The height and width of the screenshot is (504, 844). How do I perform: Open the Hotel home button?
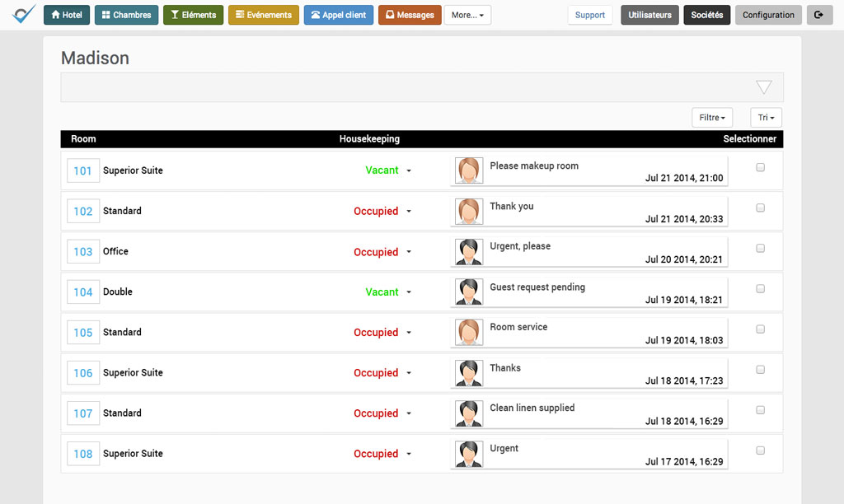coord(67,15)
